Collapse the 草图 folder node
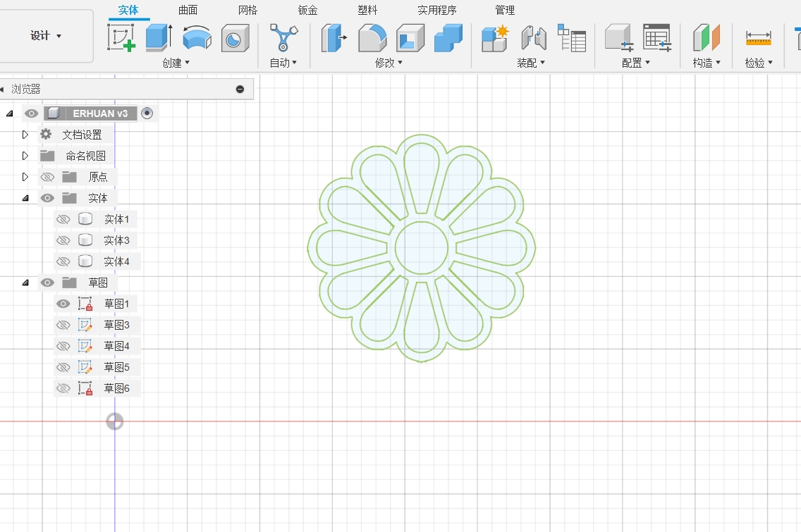The image size is (801, 532). coord(25,283)
